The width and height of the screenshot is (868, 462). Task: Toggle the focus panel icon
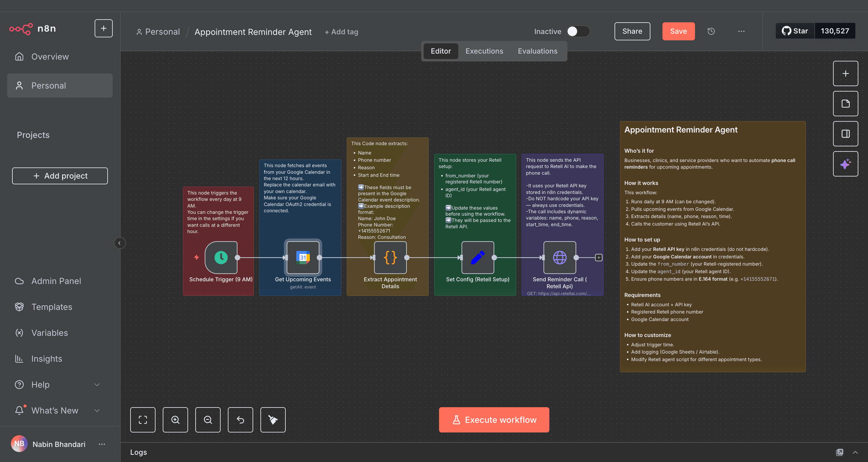point(845,134)
